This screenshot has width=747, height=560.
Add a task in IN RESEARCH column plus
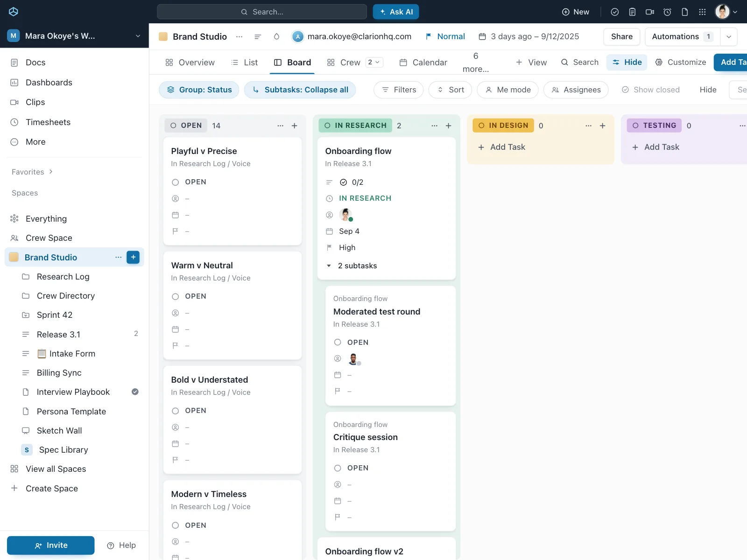[449, 126]
